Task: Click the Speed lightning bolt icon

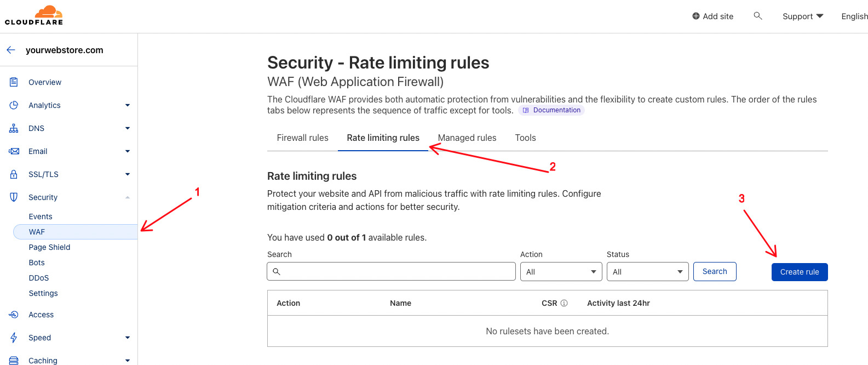Action: (x=13, y=337)
